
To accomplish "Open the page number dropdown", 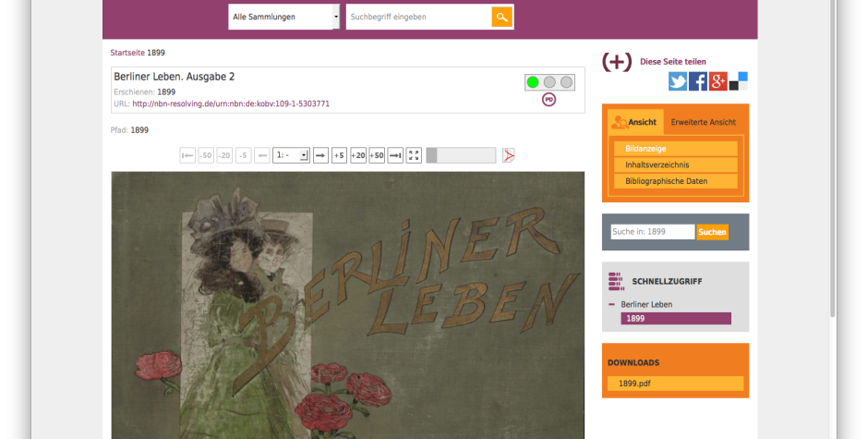I will [291, 156].
